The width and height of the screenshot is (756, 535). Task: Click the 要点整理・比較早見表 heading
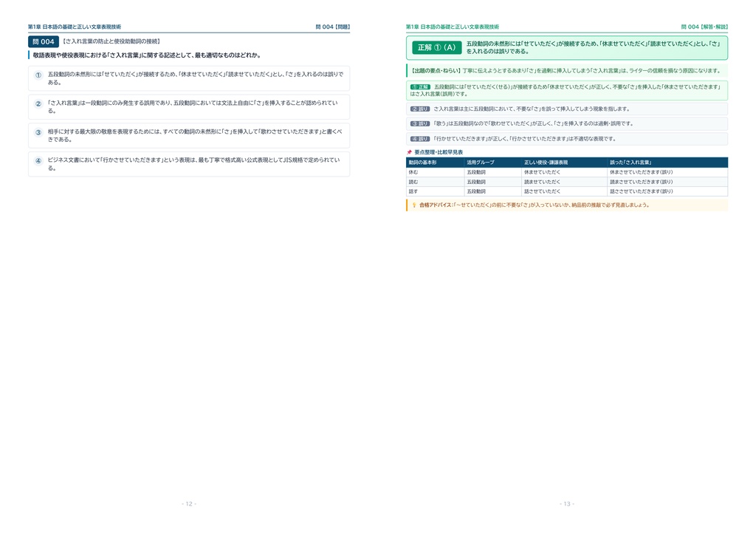[439, 152]
